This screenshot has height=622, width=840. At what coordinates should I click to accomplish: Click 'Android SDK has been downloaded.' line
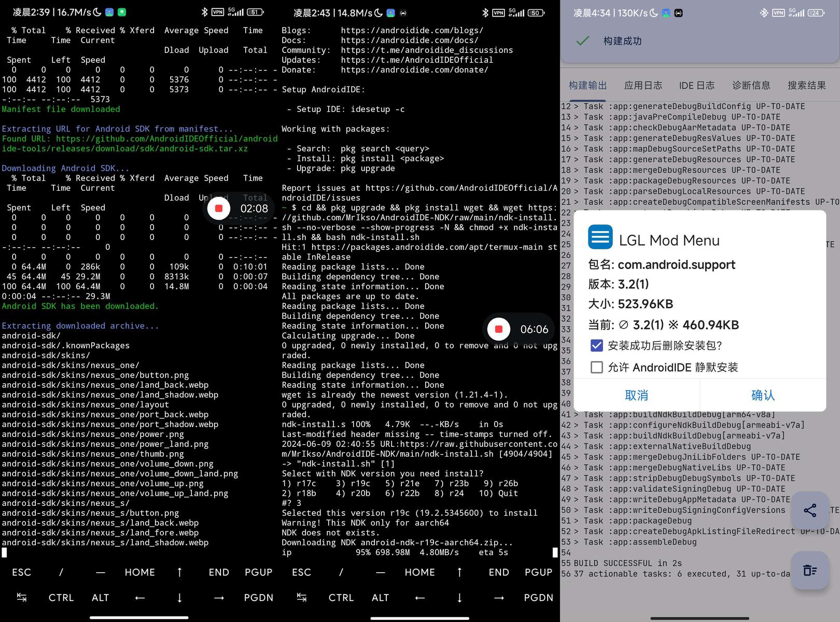[80, 306]
